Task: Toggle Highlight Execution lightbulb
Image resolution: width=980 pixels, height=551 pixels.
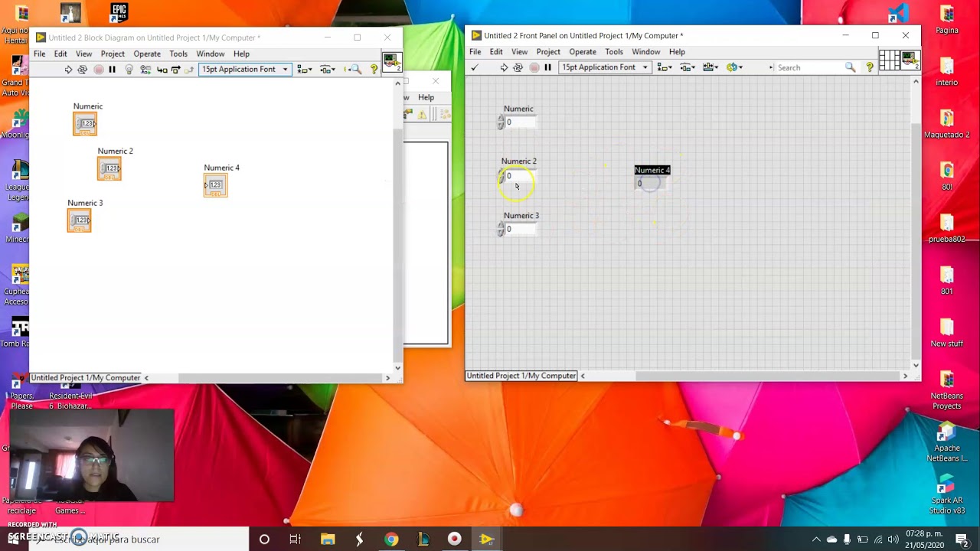Action: pyautogui.click(x=129, y=70)
